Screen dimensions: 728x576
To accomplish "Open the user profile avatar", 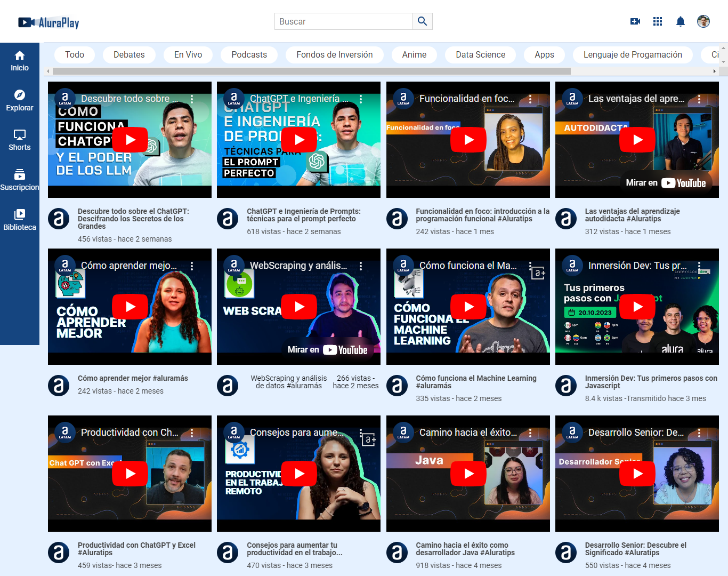I will point(703,21).
